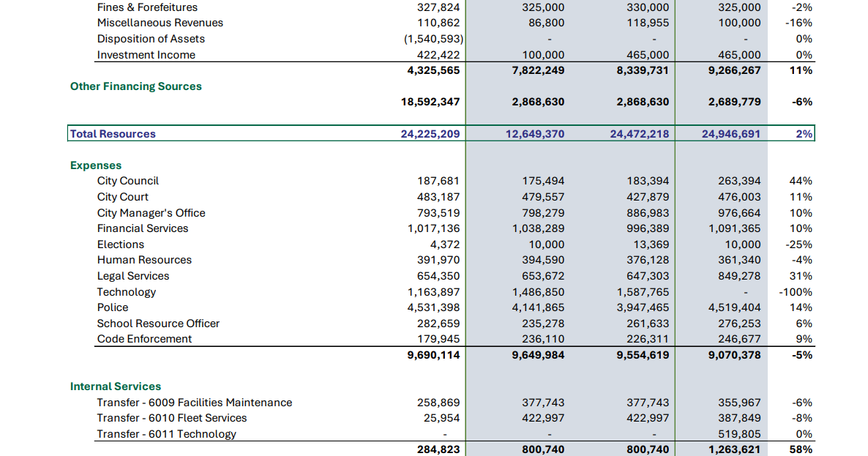The width and height of the screenshot is (868, 456).
Task: Select the Internal Services heading
Action: [x=115, y=386]
